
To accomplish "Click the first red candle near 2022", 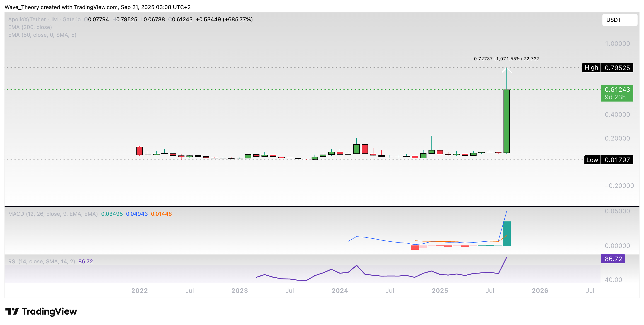I will 140,151.
